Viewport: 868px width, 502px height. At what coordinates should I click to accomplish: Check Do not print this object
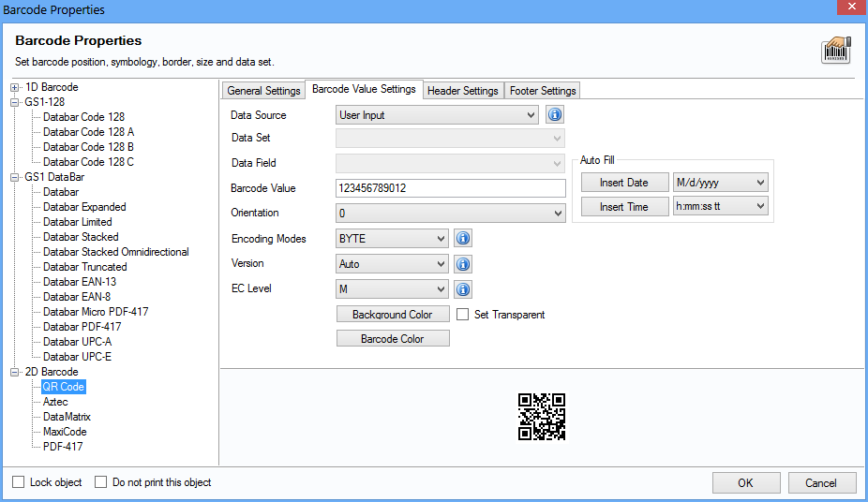(x=101, y=482)
